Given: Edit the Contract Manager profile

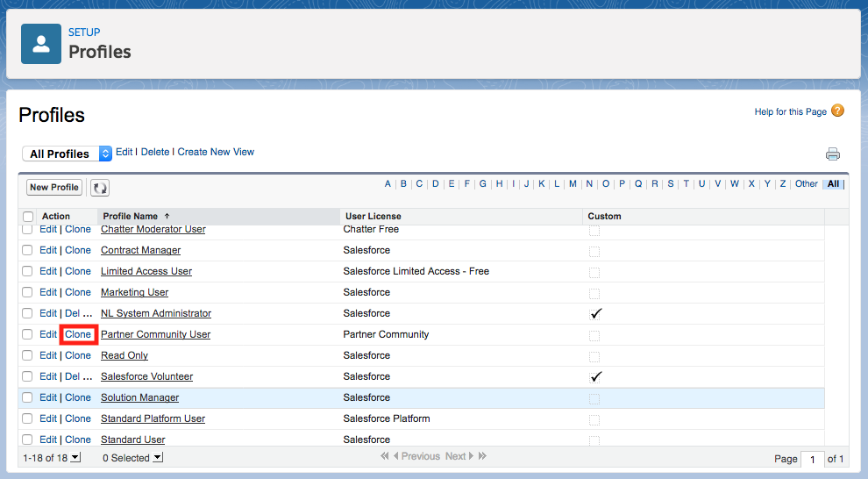Looking at the screenshot, I should click(48, 250).
